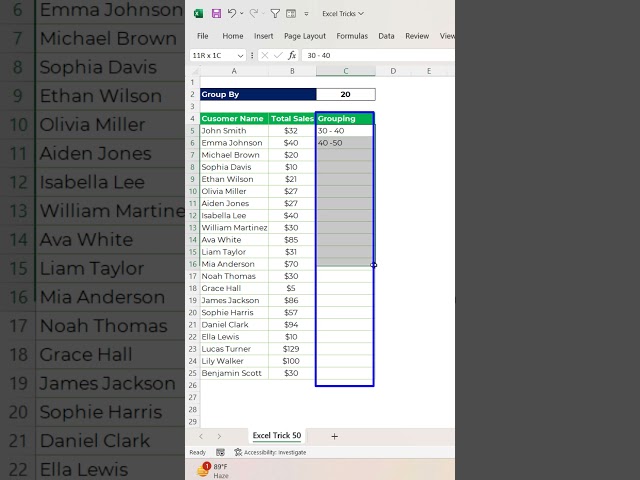640x480 pixels.
Task: Click Daniel Clark's $94 cell
Action: (x=292, y=324)
